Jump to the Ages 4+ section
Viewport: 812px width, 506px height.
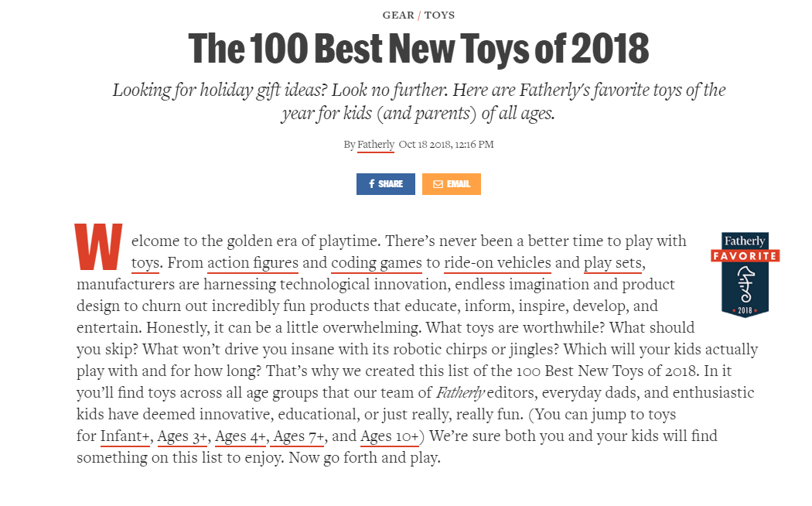coord(241,436)
